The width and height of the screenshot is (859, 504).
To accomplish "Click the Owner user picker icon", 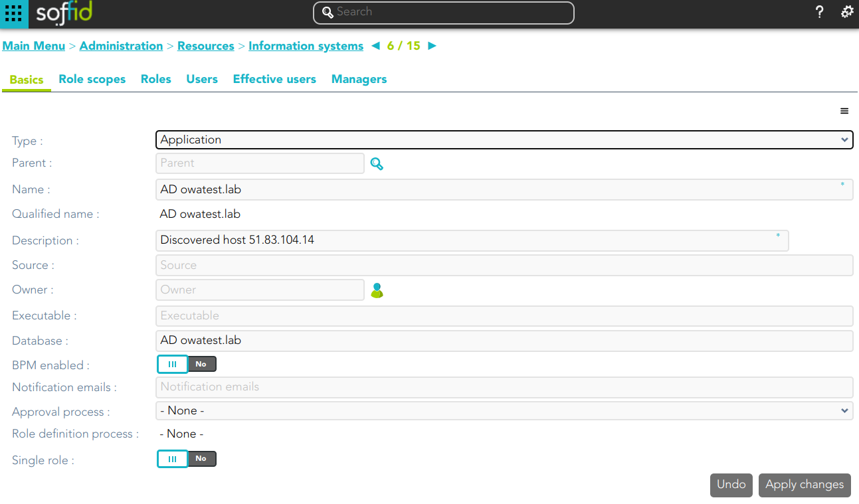I will [x=377, y=290].
